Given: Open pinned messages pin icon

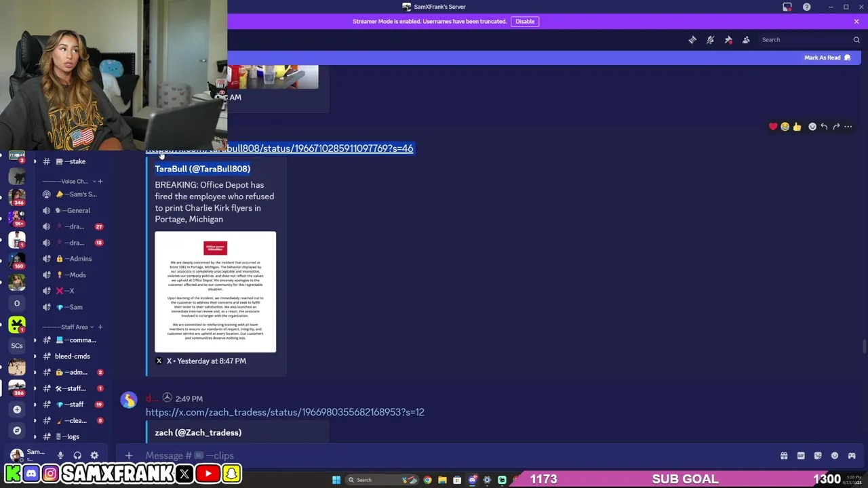Looking at the screenshot, I should 728,40.
